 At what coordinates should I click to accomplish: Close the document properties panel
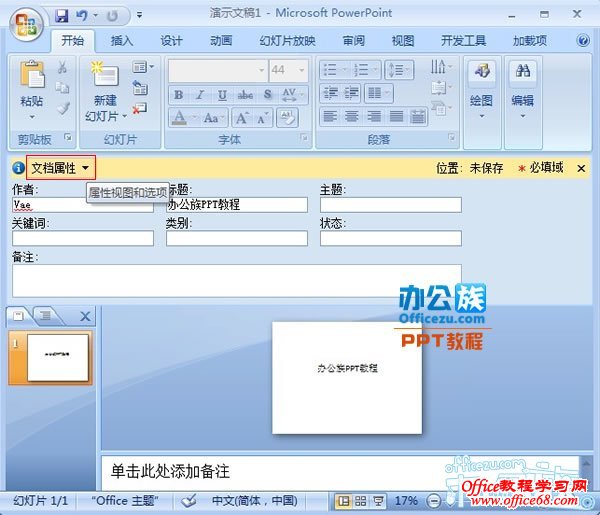[x=581, y=168]
